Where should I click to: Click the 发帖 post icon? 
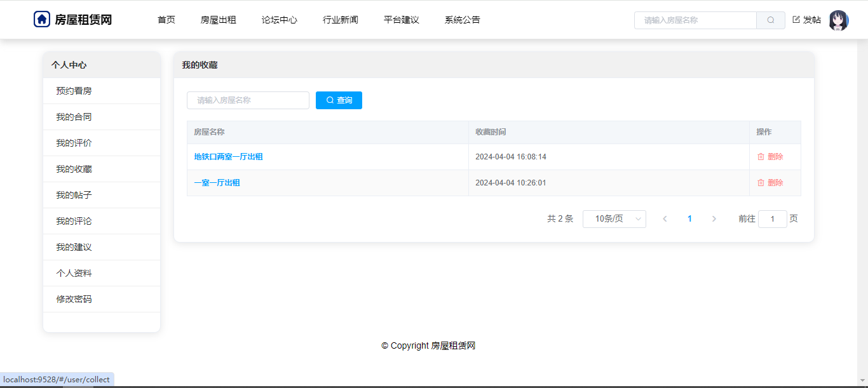click(x=797, y=20)
